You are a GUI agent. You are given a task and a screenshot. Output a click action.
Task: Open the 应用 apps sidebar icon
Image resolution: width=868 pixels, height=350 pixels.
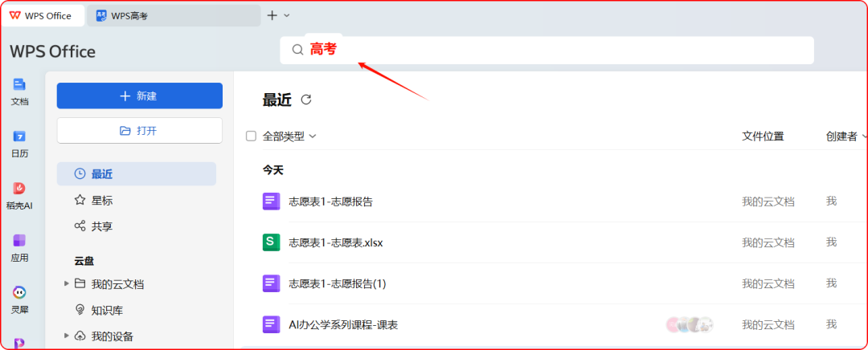[x=19, y=248]
